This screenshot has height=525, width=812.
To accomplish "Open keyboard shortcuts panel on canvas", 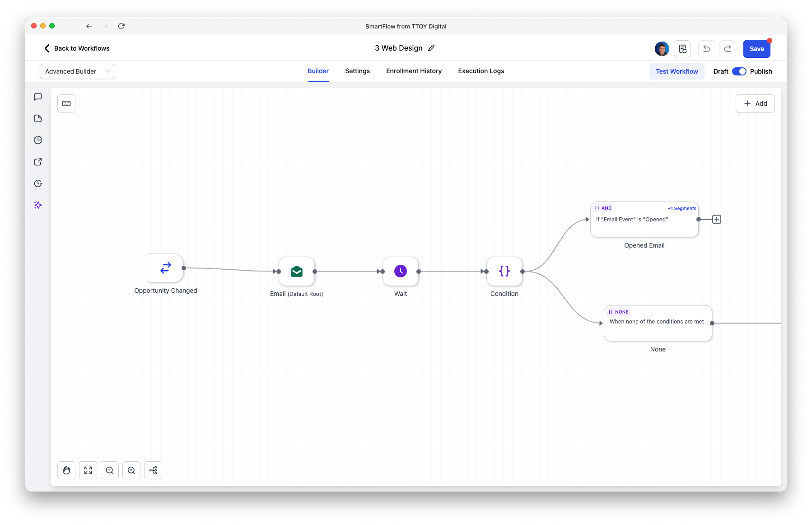I will [x=66, y=103].
